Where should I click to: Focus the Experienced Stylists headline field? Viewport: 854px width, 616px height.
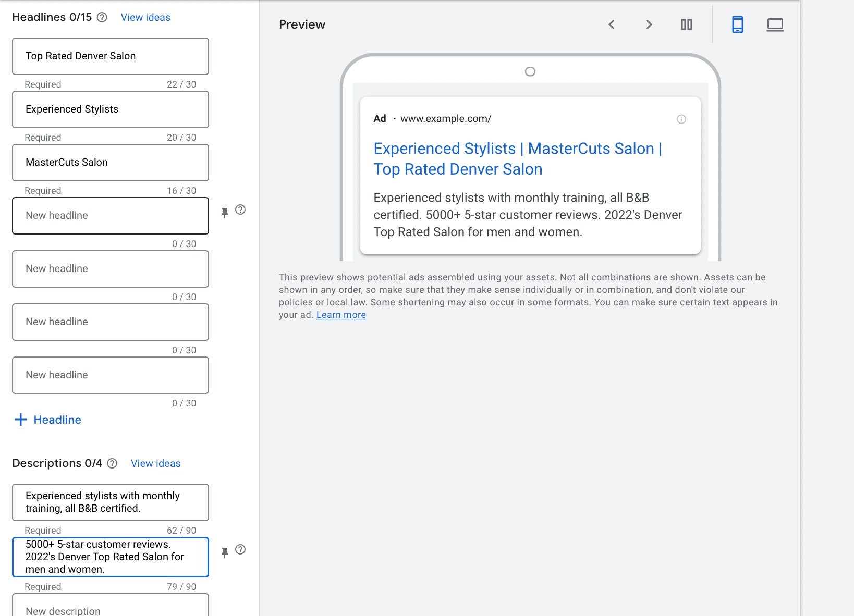pos(111,109)
